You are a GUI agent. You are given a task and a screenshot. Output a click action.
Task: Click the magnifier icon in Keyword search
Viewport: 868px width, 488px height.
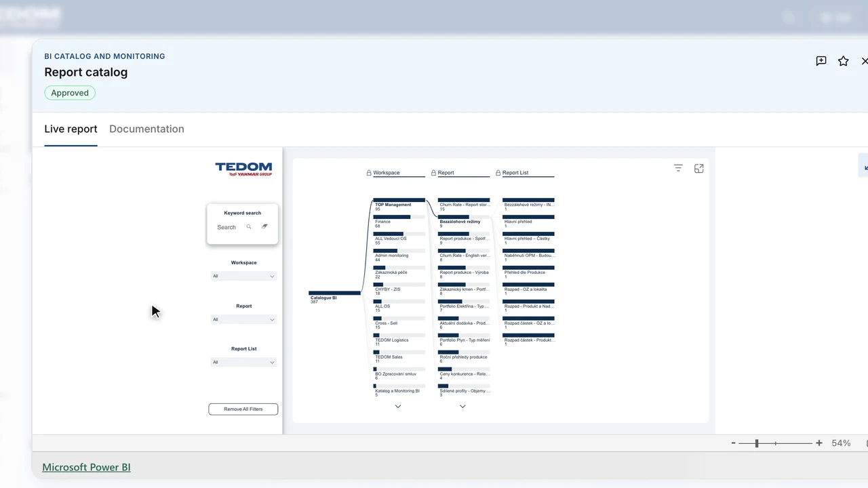249,227
